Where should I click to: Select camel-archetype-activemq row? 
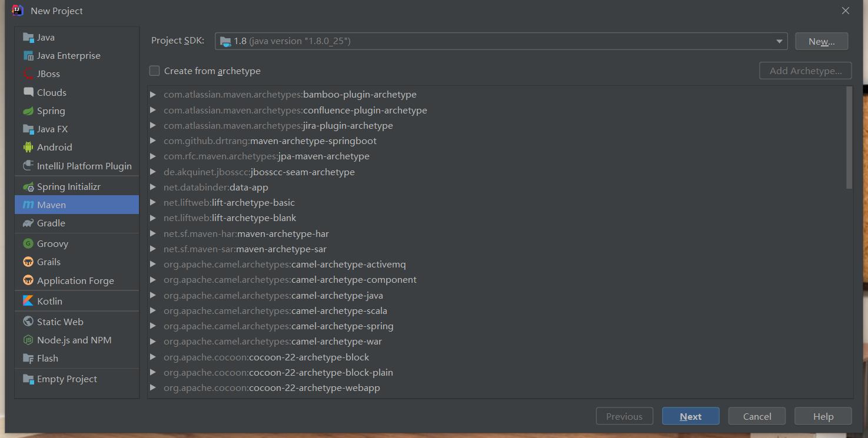pyautogui.click(x=497, y=264)
